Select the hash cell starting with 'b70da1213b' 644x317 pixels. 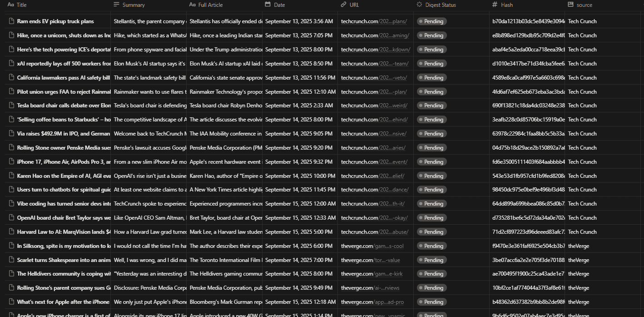click(528, 21)
